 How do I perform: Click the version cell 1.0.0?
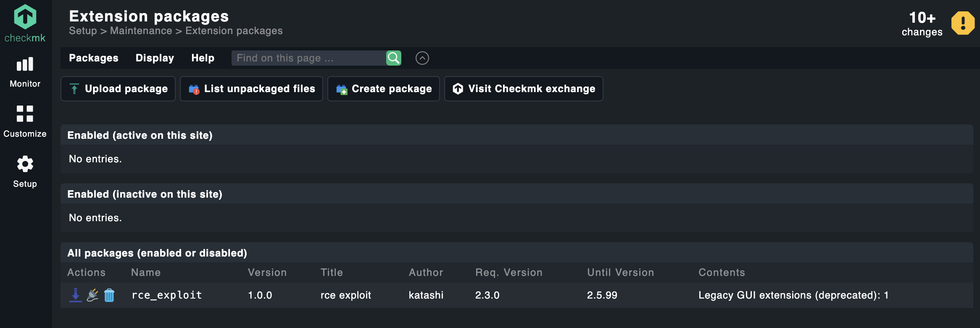pos(260,295)
